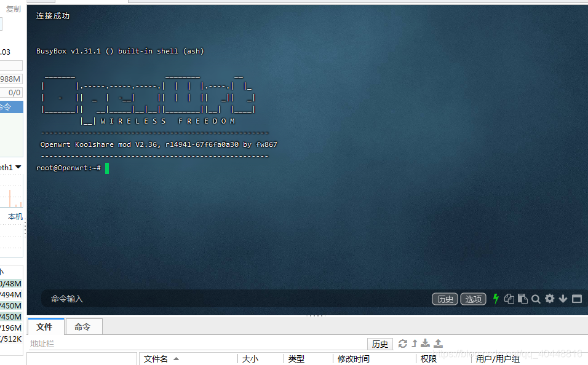Open the terminal 历史 history button
Viewport: 588px width, 365px height.
(x=445, y=299)
